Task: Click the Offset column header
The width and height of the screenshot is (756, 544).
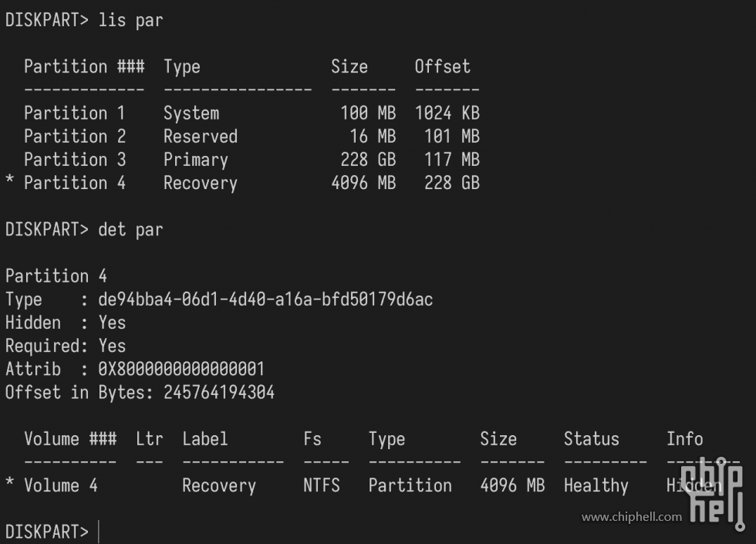Action: click(442, 66)
